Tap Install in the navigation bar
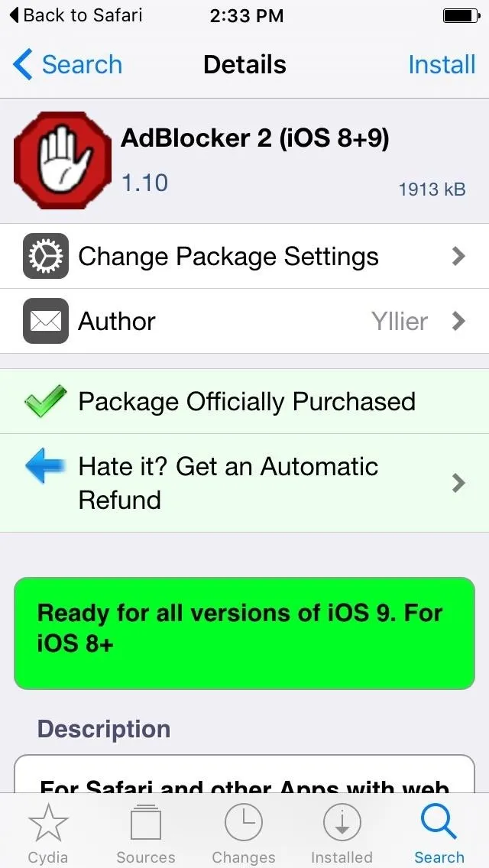This screenshot has height=868, width=489. 442,65
